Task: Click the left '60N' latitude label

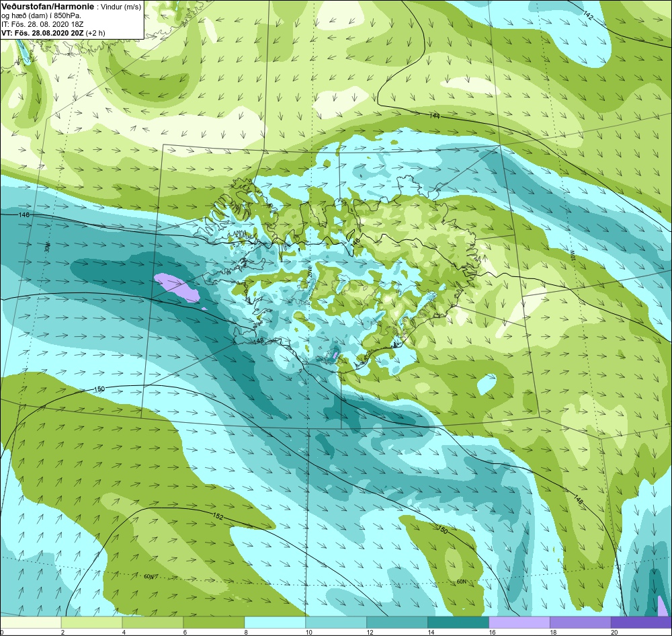Action: click(149, 576)
